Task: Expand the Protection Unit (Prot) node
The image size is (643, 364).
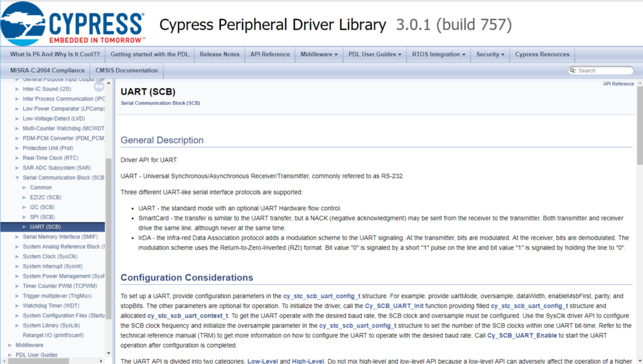Action: (x=17, y=148)
